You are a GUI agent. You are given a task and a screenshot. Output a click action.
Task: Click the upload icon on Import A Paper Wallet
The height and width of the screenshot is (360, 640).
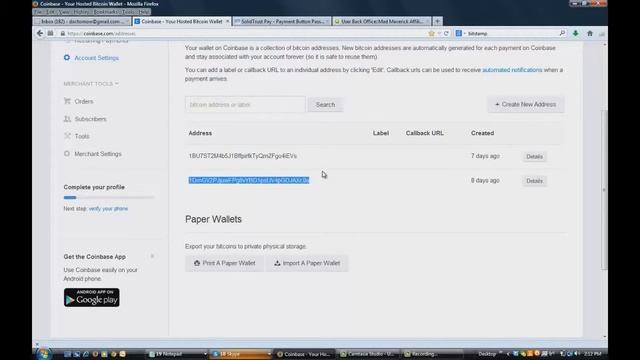(x=277, y=263)
